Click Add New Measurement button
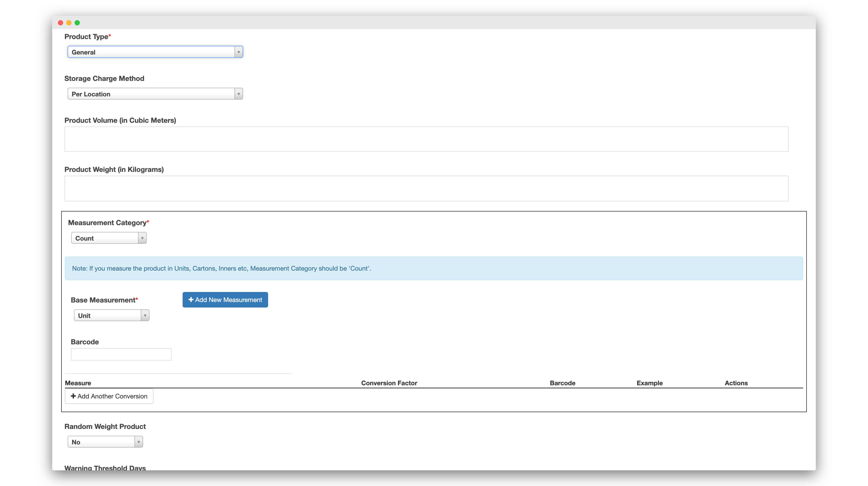The height and width of the screenshot is (486, 868). pyautogui.click(x=225, y=299)
